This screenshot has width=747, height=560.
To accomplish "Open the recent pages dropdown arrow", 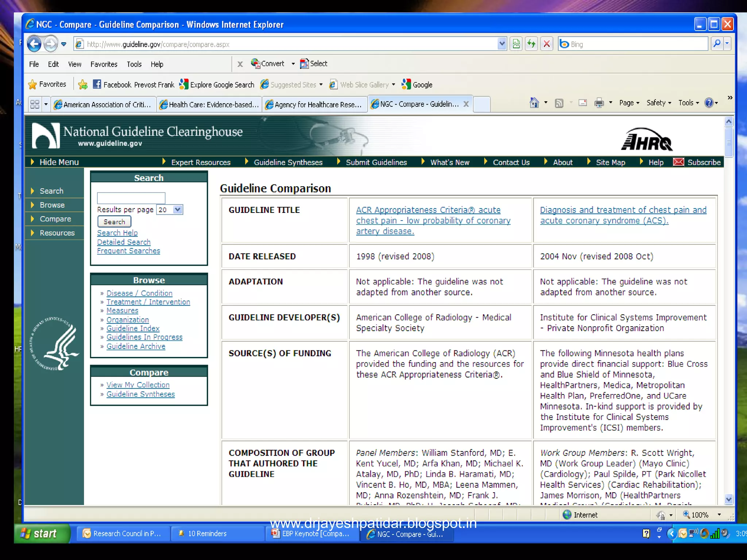I will pyautogui.click(x=64, y=44).
